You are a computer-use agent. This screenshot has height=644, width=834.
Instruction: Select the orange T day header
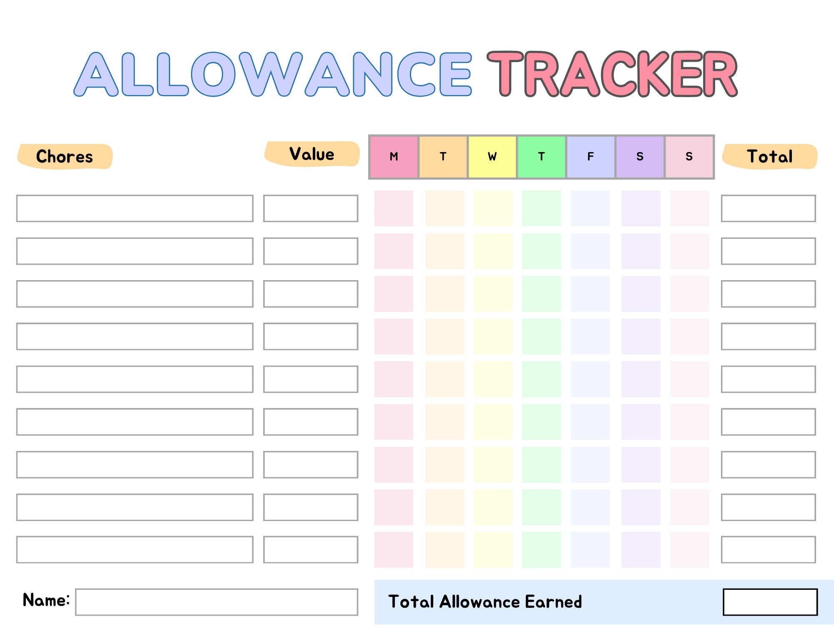pyautogui.click(x=443, y=157)
